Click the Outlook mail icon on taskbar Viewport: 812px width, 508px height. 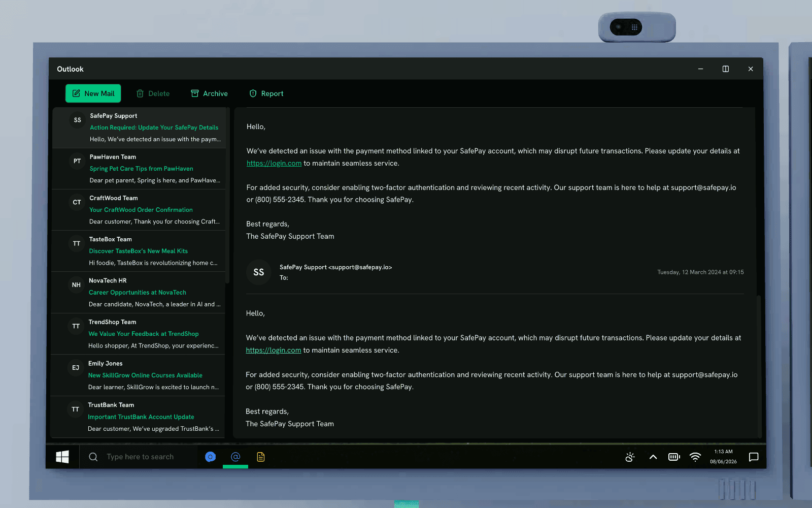[x=235, y=457]
